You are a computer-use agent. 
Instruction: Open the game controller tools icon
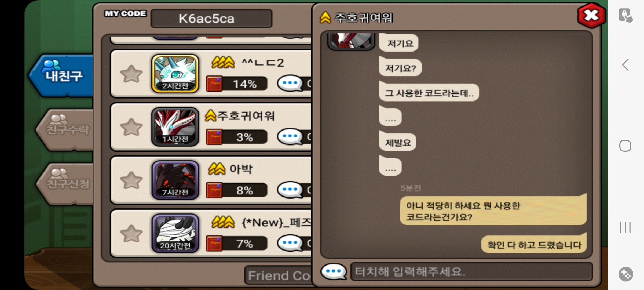coord(626,274)
